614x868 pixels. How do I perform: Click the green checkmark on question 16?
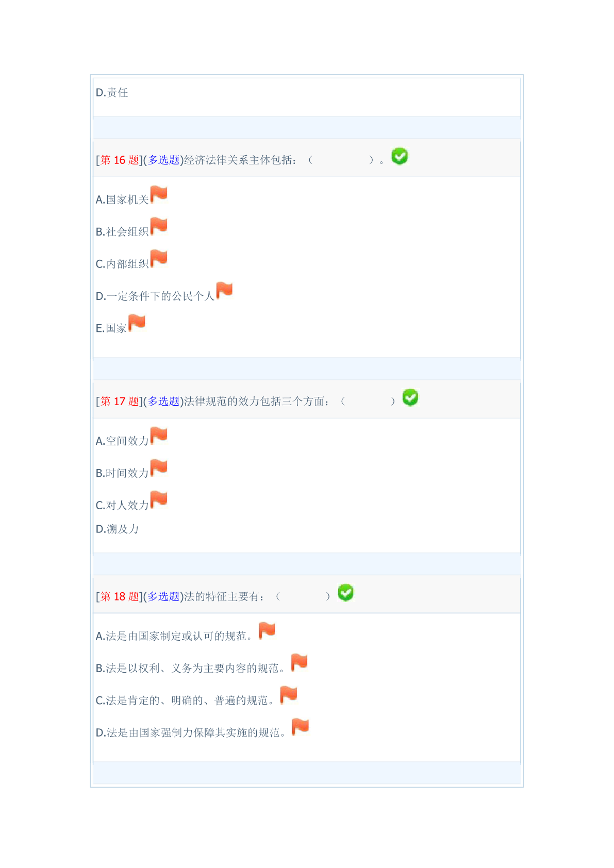(x=400, y=156)
